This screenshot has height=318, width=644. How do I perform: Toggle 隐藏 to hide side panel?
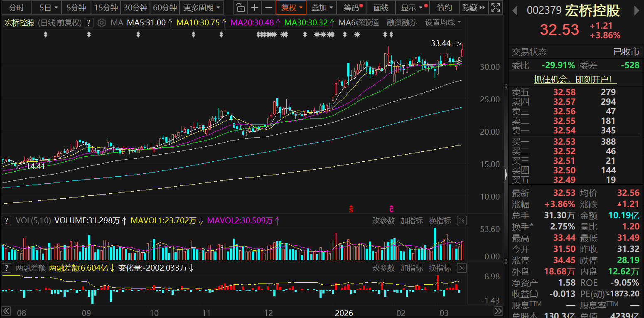click(x=473, y=7)
